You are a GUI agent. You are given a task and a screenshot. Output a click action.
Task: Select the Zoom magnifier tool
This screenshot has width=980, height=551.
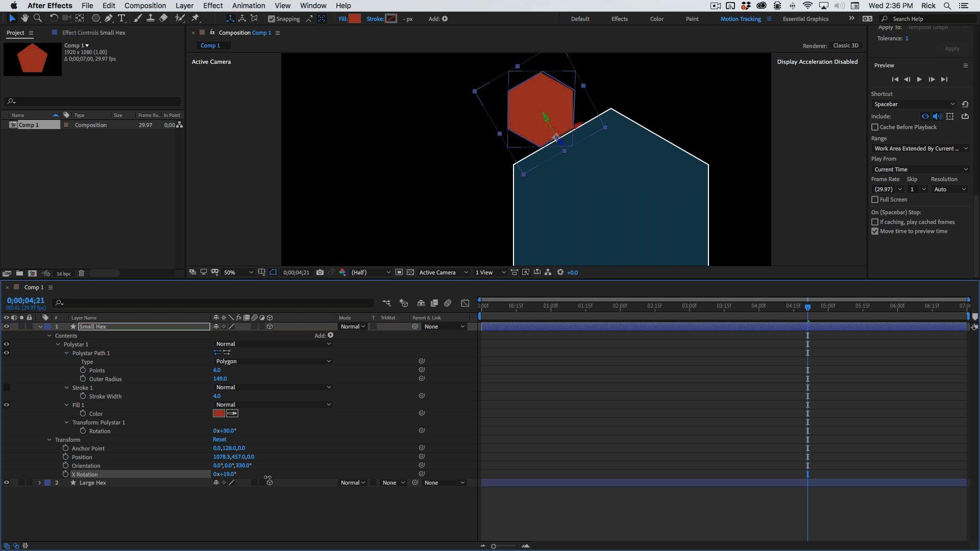tap(37, 18)
